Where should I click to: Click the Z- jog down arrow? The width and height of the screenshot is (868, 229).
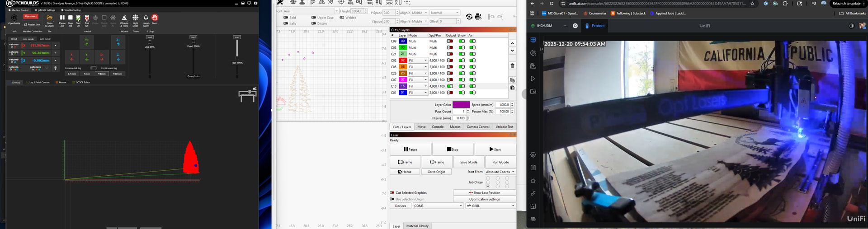(x=118, y=57)
